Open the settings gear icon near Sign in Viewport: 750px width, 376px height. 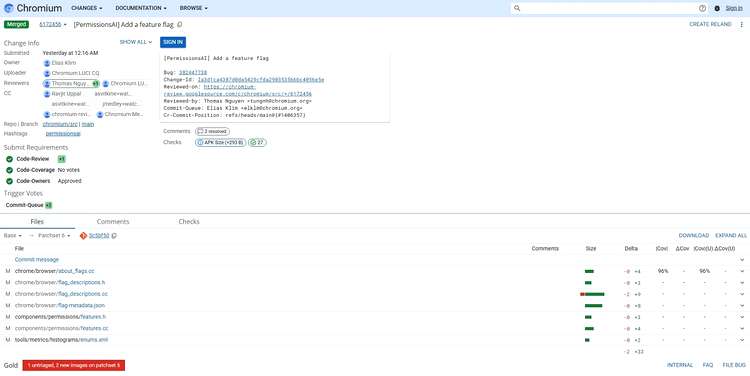pos(717,8)
